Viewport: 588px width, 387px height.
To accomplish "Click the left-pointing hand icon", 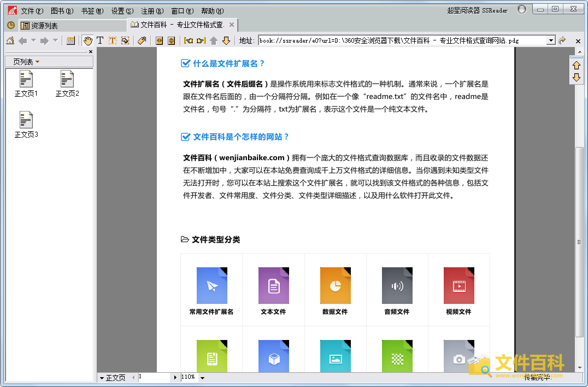I will 189,40.
